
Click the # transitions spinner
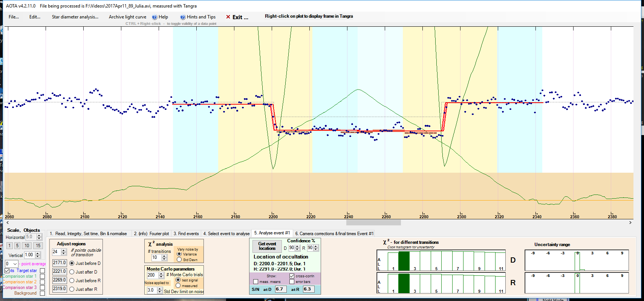click(x=164, y=258)
